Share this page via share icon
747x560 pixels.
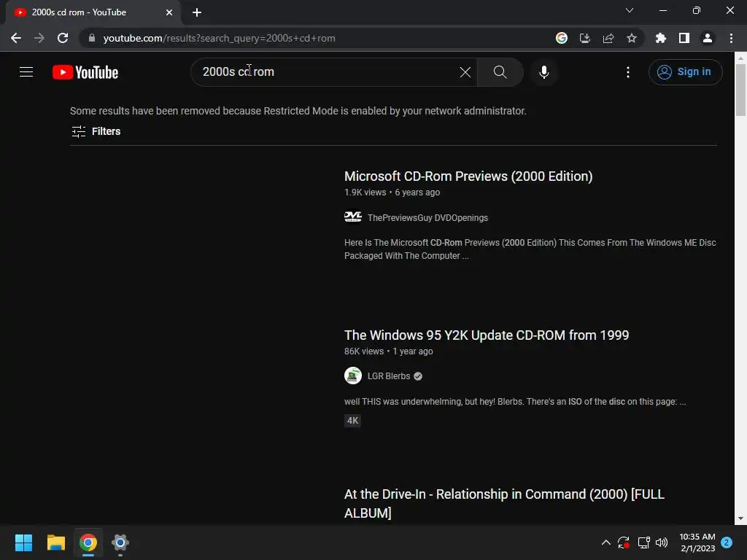click(608, 38)
